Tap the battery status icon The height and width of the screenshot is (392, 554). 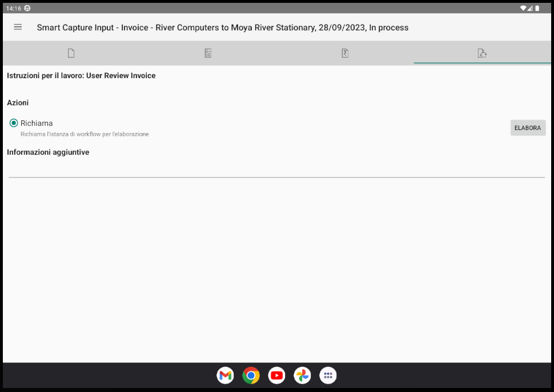[537, 8]
